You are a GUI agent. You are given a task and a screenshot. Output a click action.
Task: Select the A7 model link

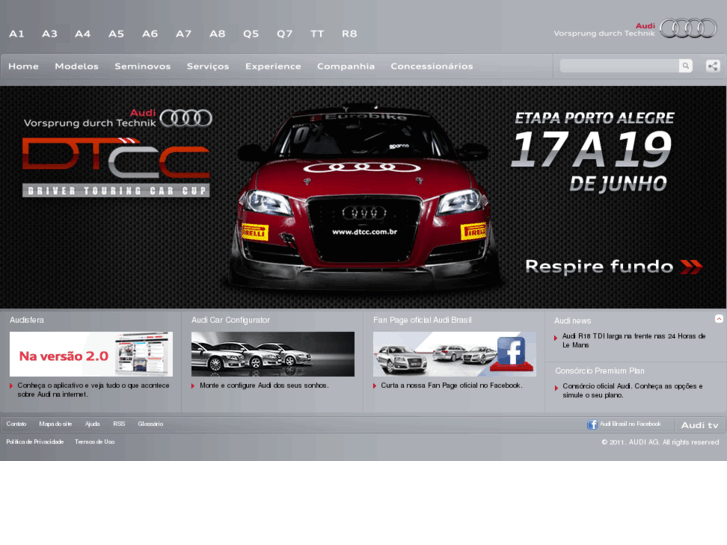coord(184,34)
